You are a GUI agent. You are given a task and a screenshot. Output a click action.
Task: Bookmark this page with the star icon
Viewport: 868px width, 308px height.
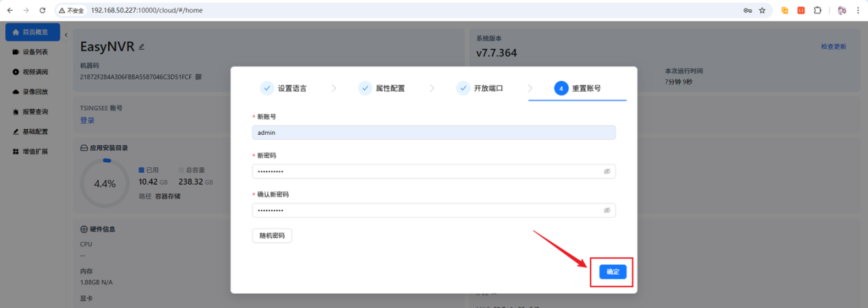tap(762, 10)
